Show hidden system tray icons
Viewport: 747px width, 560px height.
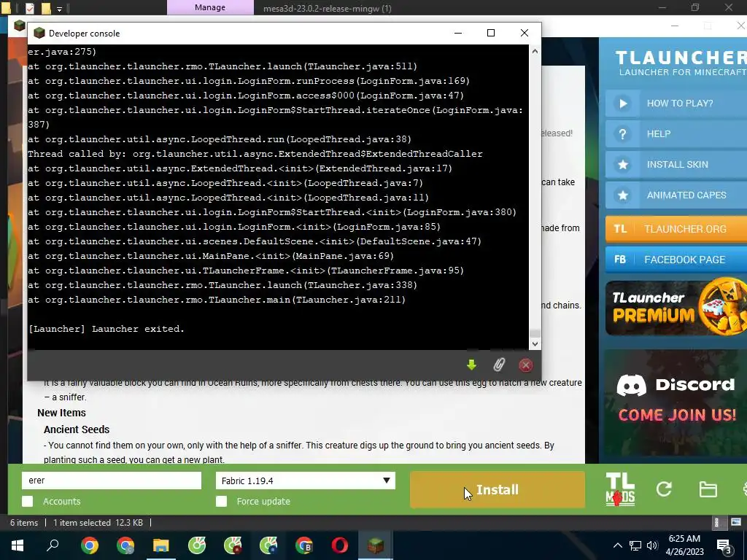[x=617, y=545]
